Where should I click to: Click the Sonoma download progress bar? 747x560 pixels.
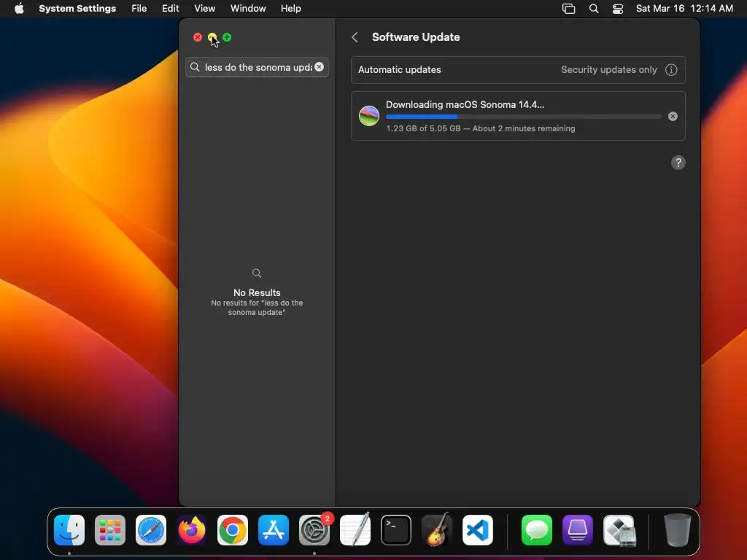click(523, 117)
